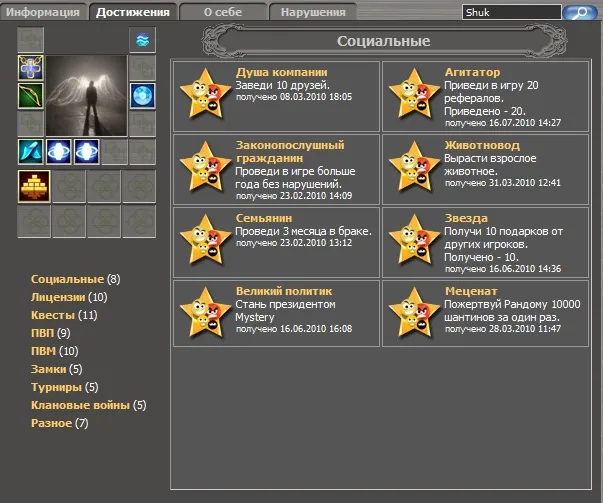Select the cyan crystal shard icon
This screenshot has width=603, height=503.
point(31,152)
